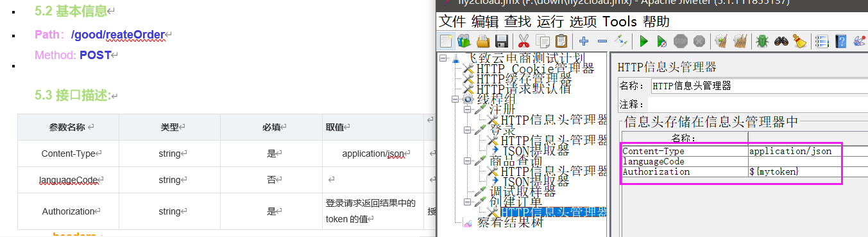Click the Cut scissors icon
868x237 pixels.
523,42
